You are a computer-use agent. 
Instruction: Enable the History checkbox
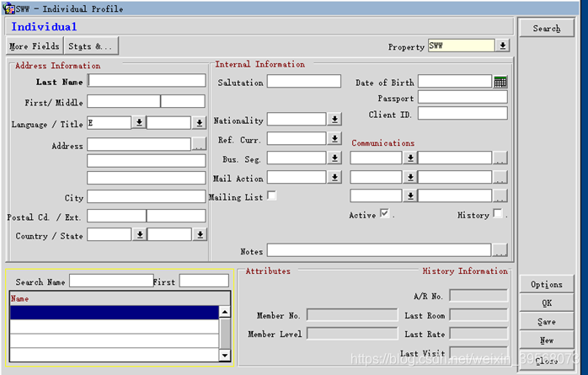(498, 213)
